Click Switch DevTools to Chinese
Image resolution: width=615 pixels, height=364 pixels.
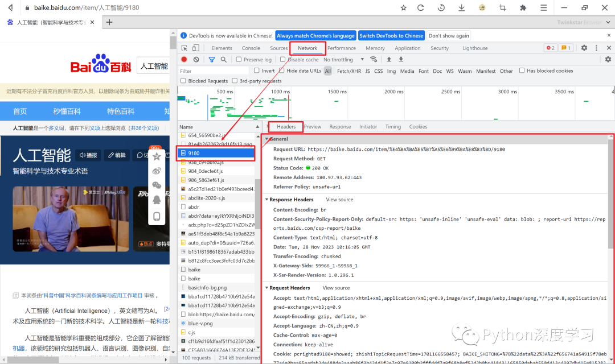(391, 36)
